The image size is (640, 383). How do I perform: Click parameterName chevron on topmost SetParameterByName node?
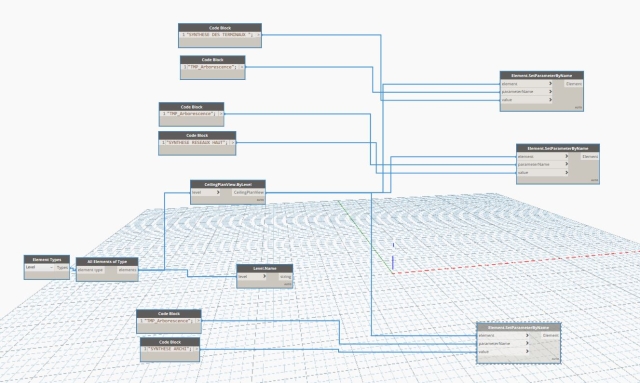tap(550, 91)
